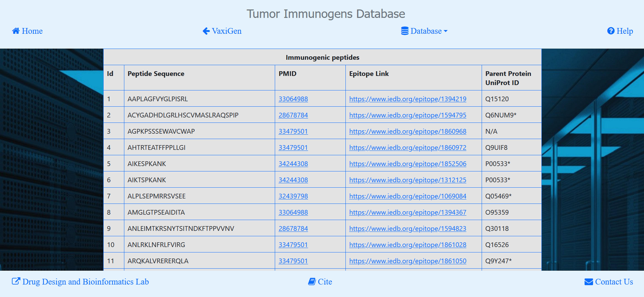Open the VaxiGen link text

(227, 31)
